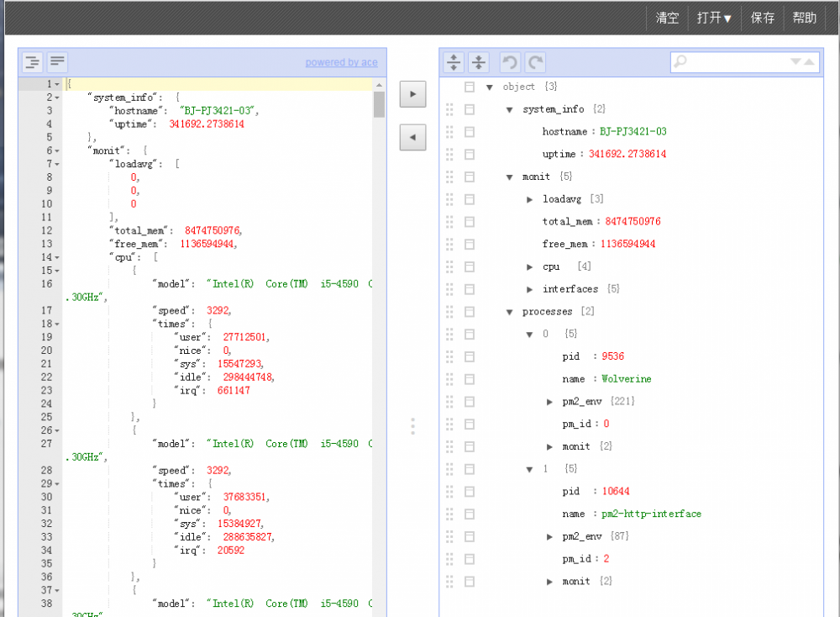Image resolution: width=840 pixels, height=617 pixels.
Task: Check the box next to processes
Action: pos(469,311)
